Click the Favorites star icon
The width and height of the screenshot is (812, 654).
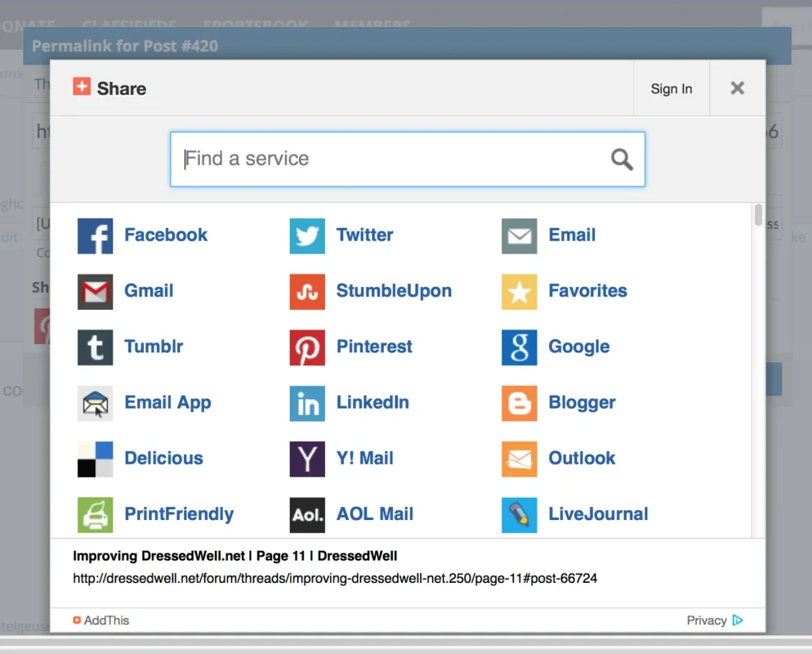(x=520, y=292)
